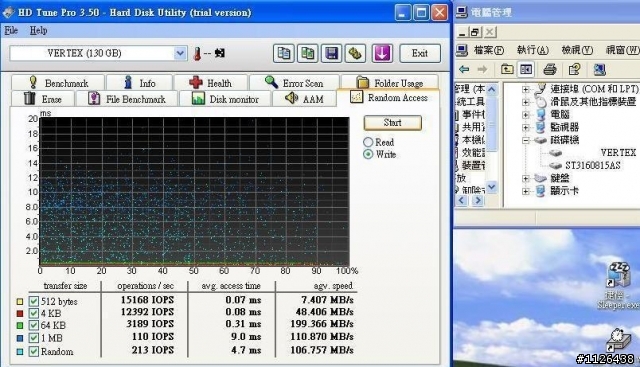Click the temperature thermometer icon

click(x=198, y=53)
